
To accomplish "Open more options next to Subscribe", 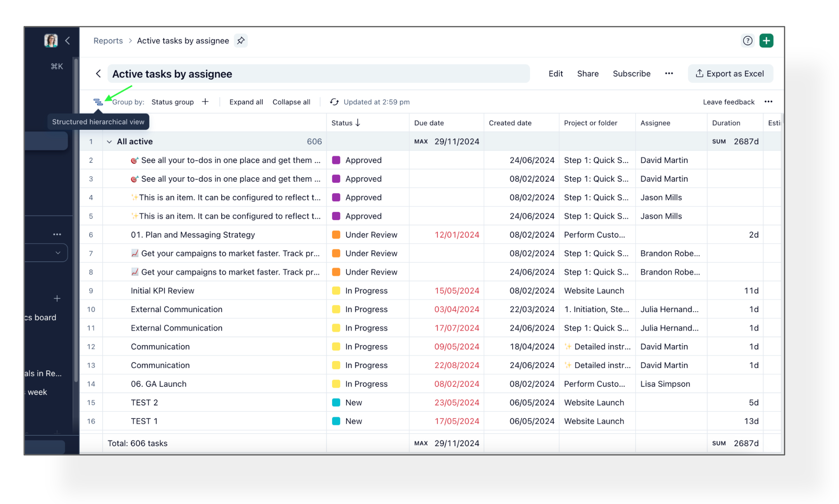I will pos(669,74).
